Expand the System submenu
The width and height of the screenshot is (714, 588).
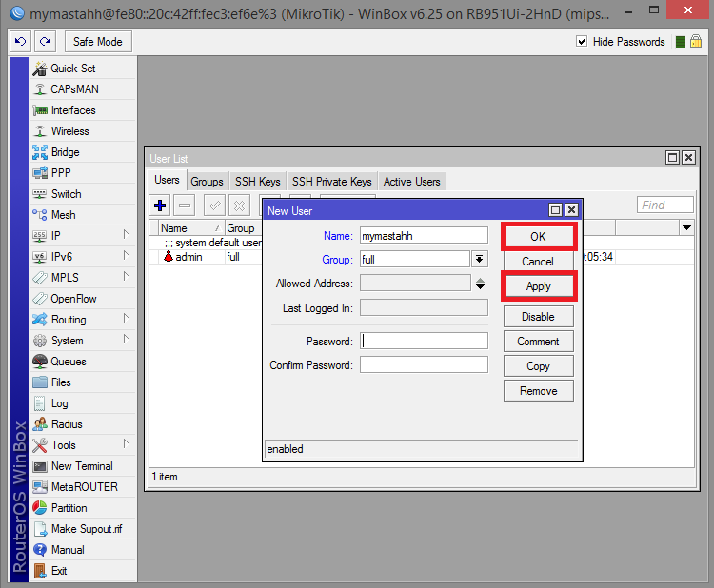pyautogui.click(x=126, y=340)
